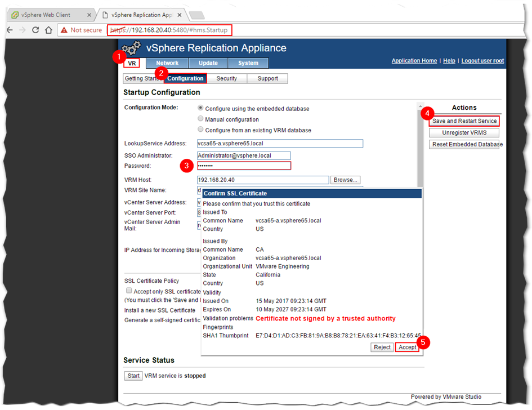Click the LookupService Address field

pos(280,144)
